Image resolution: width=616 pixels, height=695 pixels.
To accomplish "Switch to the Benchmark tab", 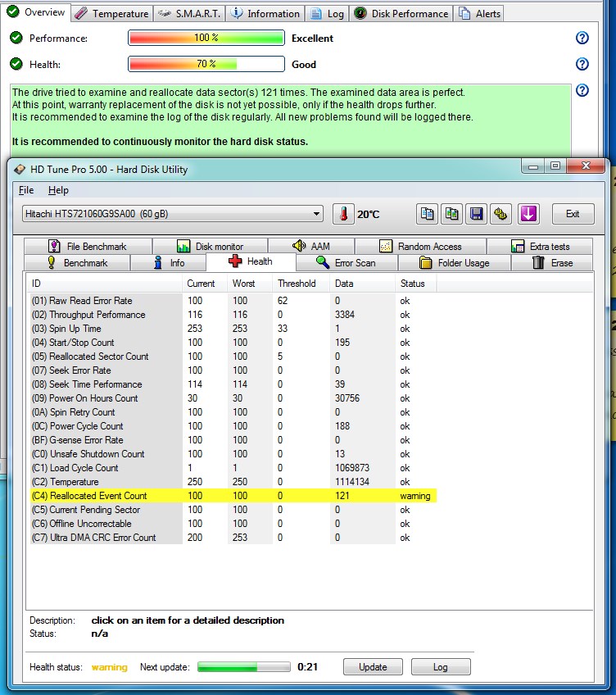I will 77,263.
